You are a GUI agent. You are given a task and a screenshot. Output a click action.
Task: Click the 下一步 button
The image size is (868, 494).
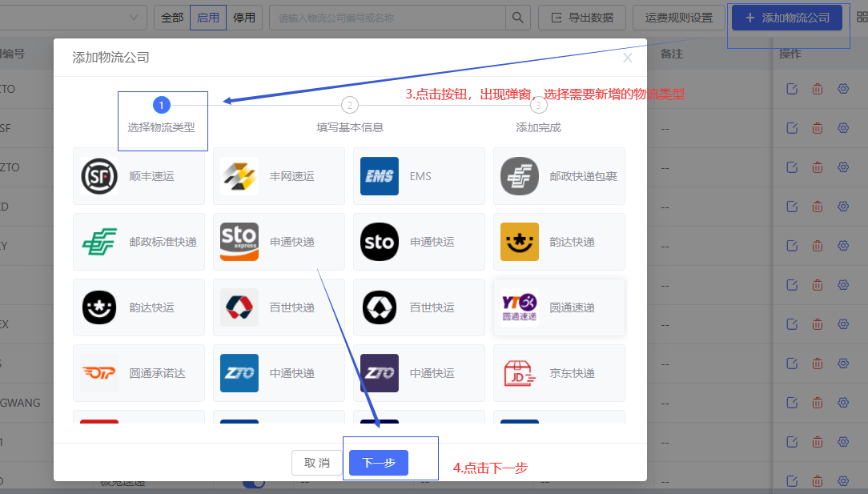[x=379, y=463]
